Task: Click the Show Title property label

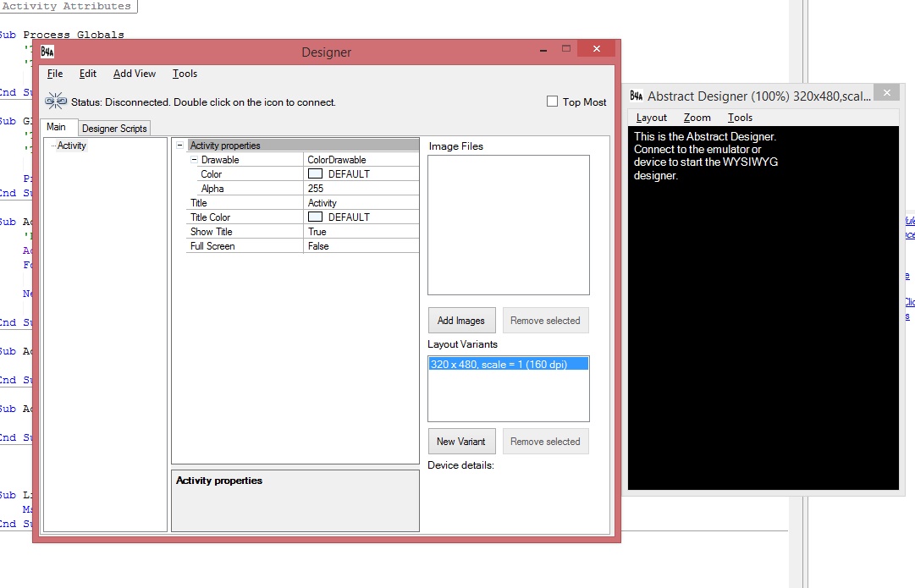Action: point(212,232)
